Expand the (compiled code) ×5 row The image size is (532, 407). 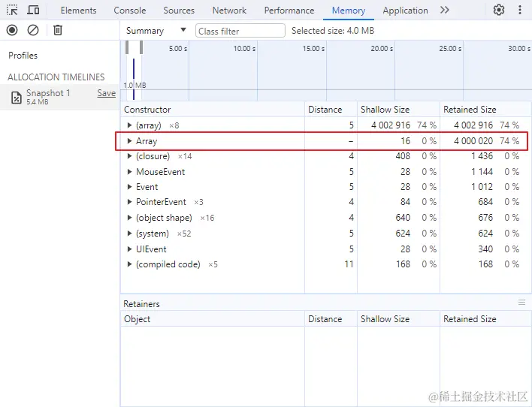tap(129, 264)
